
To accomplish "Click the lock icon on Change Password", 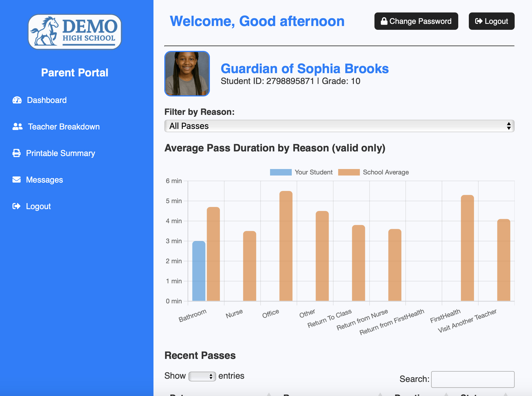I will pyautogui.click(x=384, y=21).
